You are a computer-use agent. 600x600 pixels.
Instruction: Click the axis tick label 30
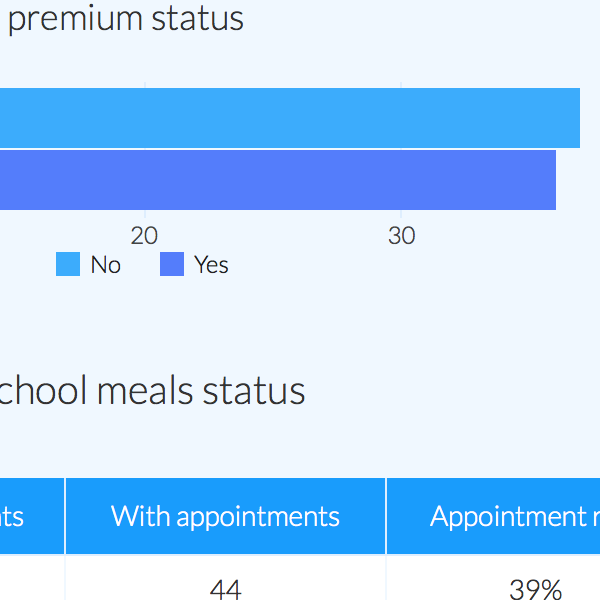(401, 236)
